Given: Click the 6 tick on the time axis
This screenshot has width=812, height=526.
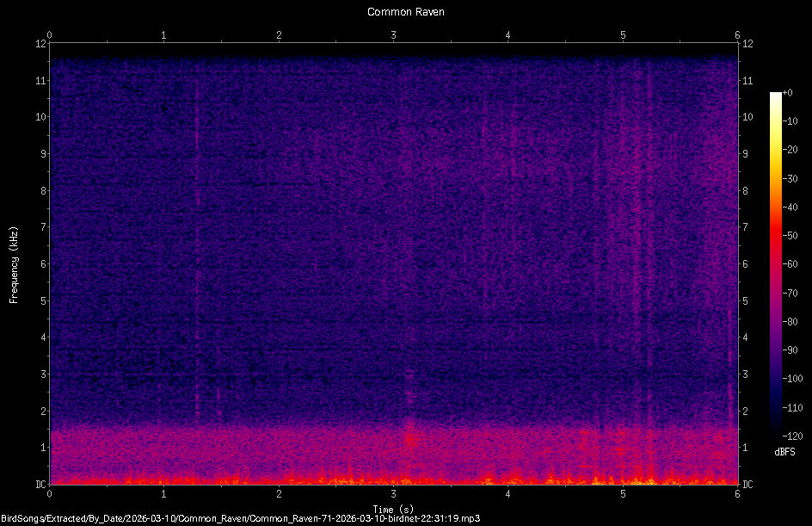Looking at the screenshot, I should (x=738, y=495).
